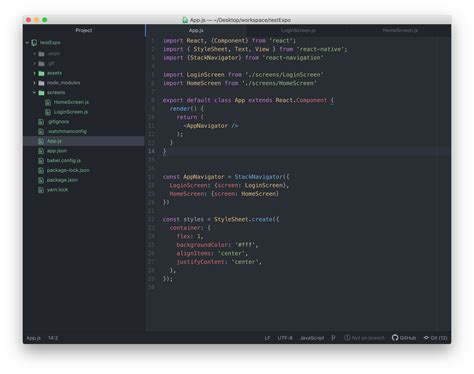Expand the .expo folder
The height and width of the screenshot is (374, 474).
pyautogui.click(x=34, y=54)
